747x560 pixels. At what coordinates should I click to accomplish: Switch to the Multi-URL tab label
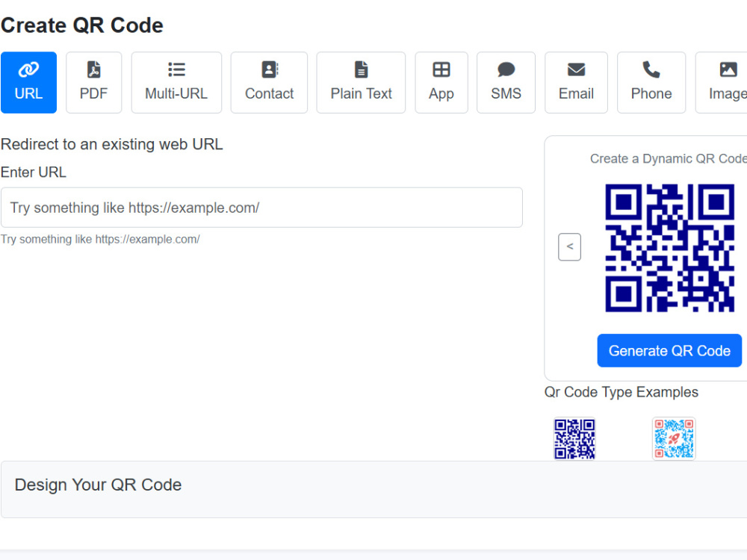(x=176, y=93)
